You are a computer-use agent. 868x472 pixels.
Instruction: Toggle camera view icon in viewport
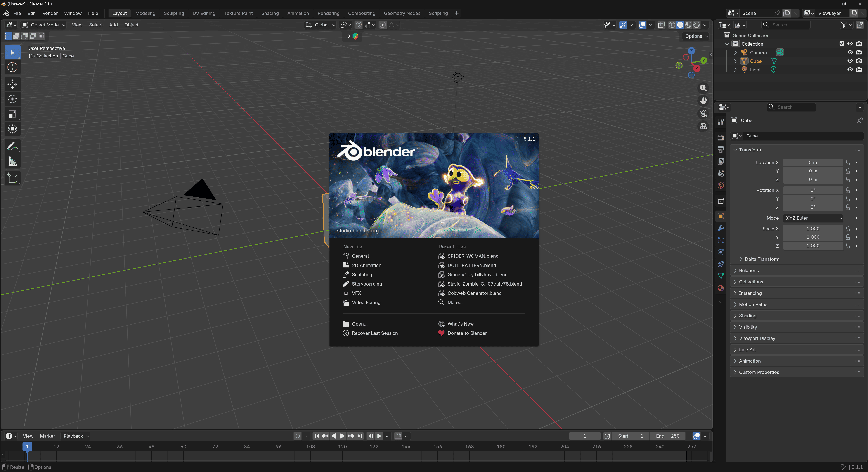click(703, 113)
